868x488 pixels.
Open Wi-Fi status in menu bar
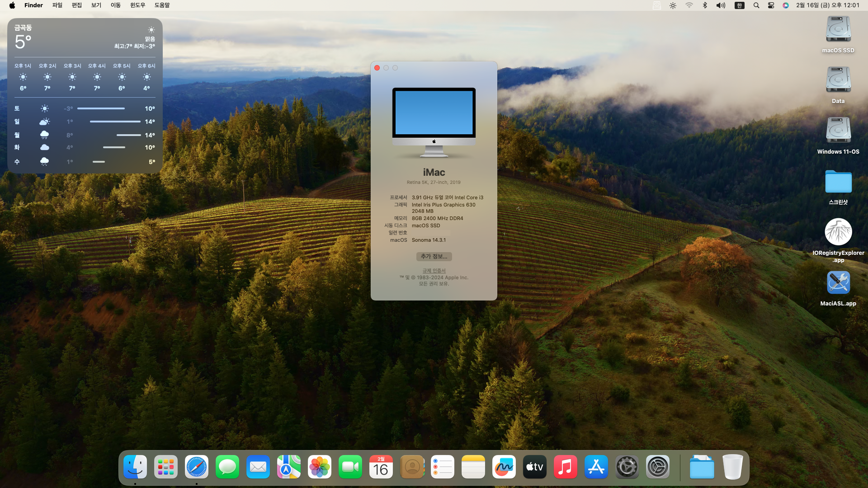click(x=689, y=5)
